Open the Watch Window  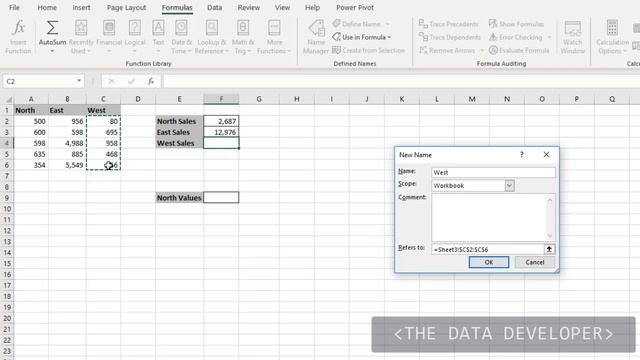click(x=573, y=37)
